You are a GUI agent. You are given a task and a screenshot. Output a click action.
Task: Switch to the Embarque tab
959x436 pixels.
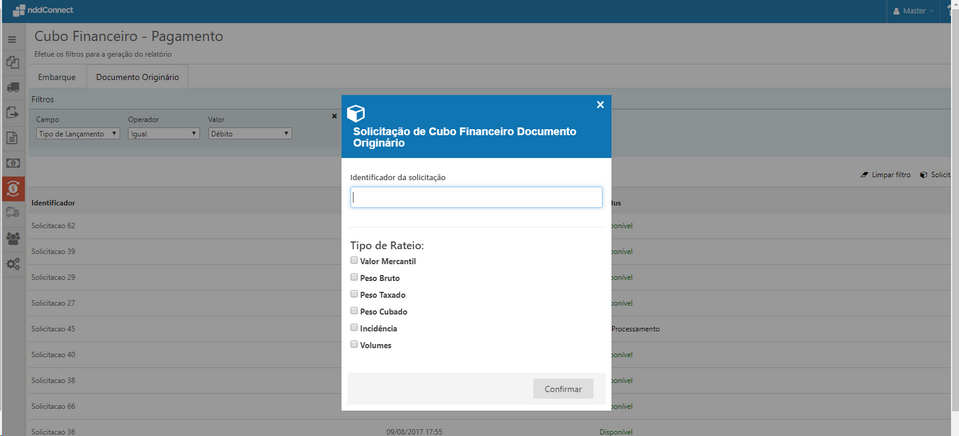tap(57, 77)
